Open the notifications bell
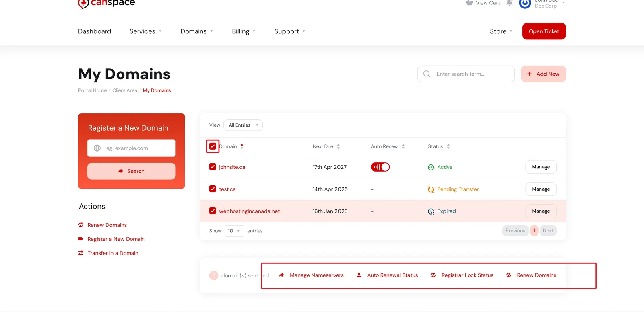Image resolution: width=644 pixels, height=312 pixels. [509, 3]
